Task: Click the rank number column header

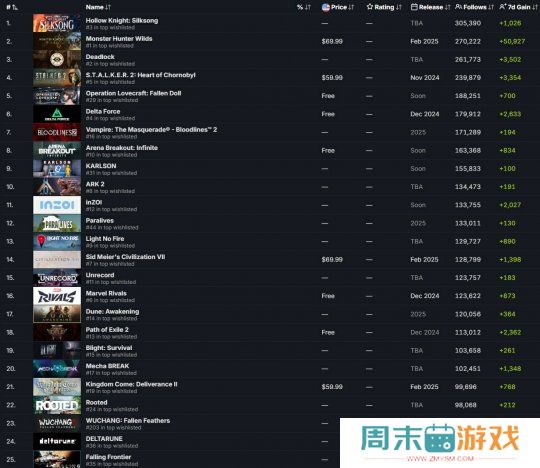Action: [x=12, y=7]
